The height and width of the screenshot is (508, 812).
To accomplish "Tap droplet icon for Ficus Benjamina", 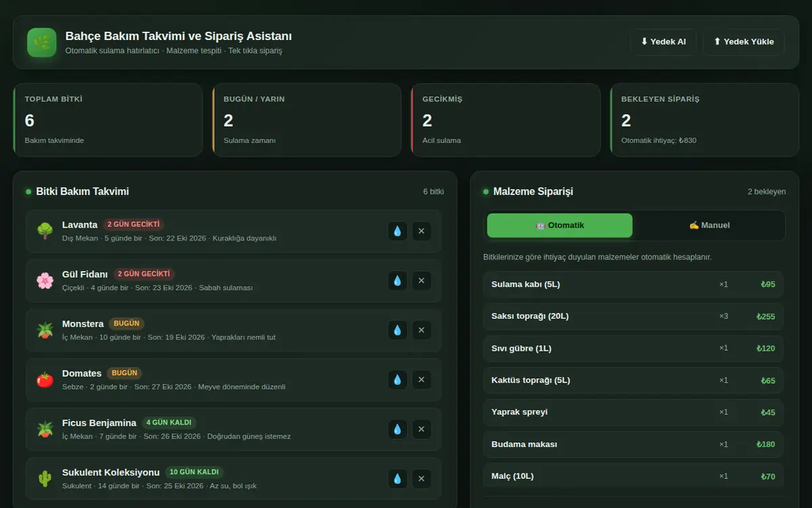I will pos(397,429).
